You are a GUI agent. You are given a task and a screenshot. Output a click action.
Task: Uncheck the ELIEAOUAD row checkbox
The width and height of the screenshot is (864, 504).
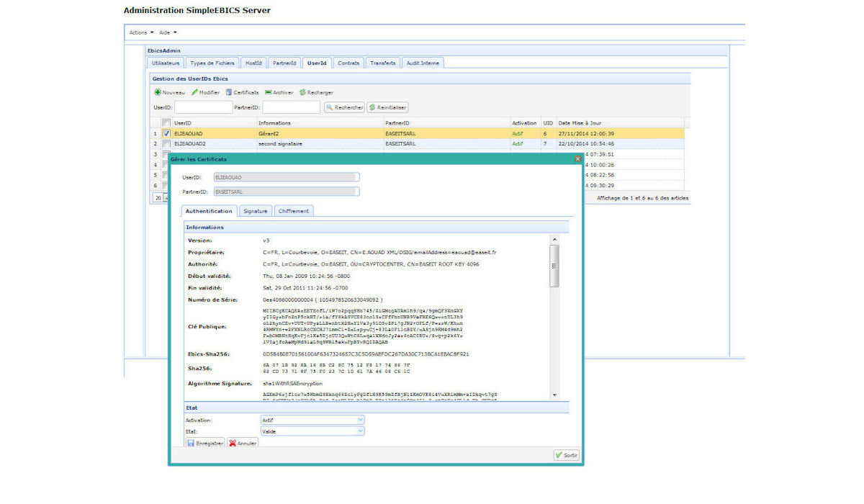(x=167, y=133)
